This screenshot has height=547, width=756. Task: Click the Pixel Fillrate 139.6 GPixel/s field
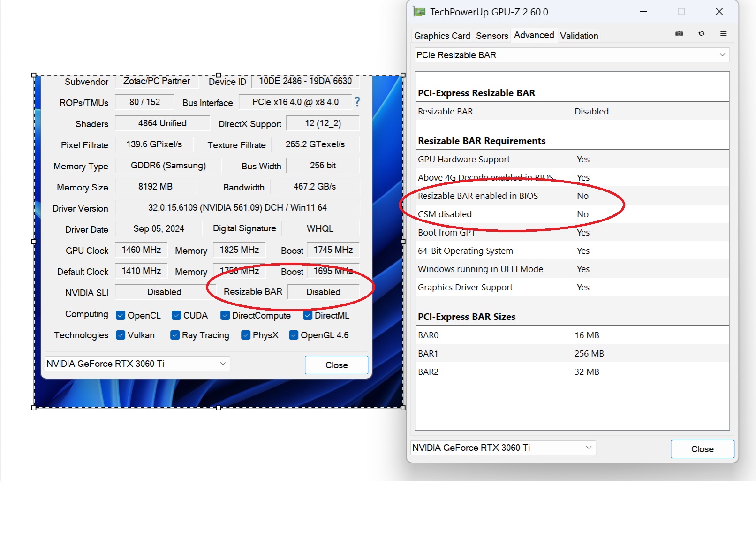pos(154,144)
